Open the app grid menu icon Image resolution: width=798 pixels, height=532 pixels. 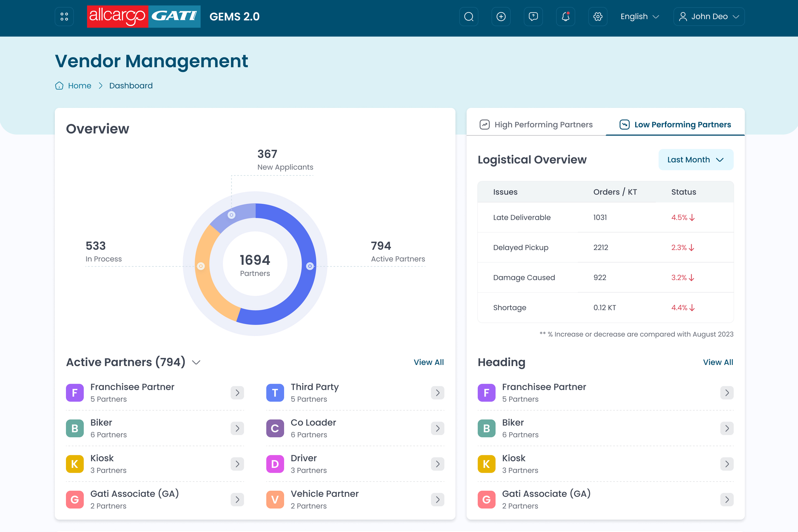tap(64, 16)
